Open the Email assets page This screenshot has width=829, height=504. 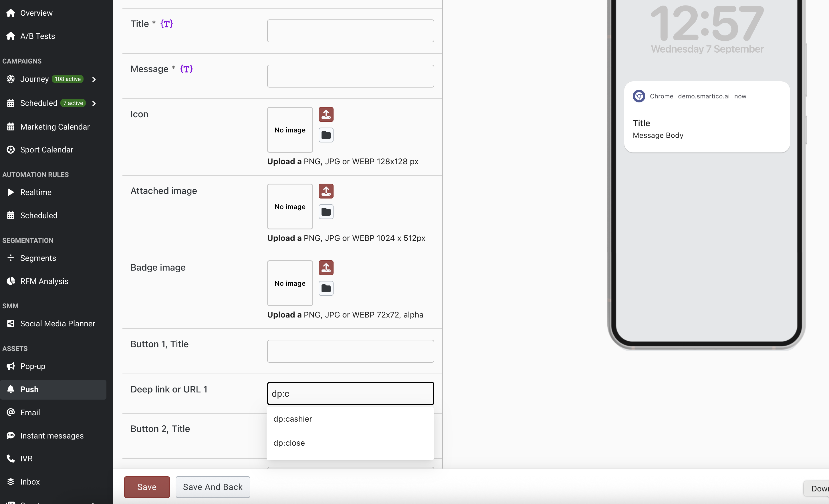coord(30,412)
